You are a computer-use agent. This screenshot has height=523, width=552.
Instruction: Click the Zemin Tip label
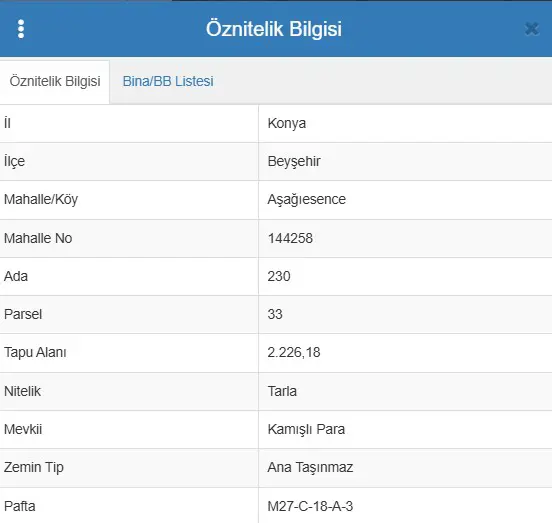pos(34,468)
